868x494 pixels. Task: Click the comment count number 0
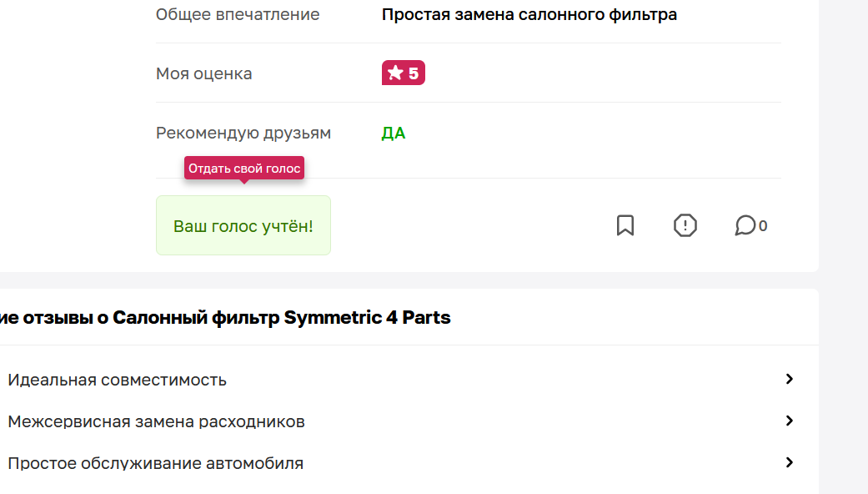(x=763, y=226)
